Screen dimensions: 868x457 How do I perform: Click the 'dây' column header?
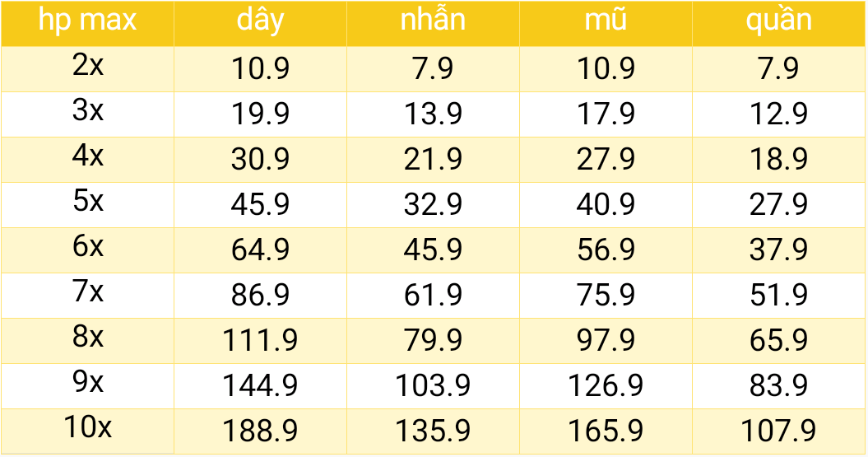pos(260,24)
